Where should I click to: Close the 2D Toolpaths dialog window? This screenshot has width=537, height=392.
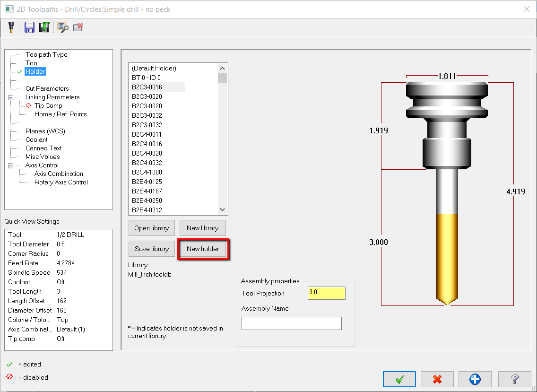click(527, 9)
